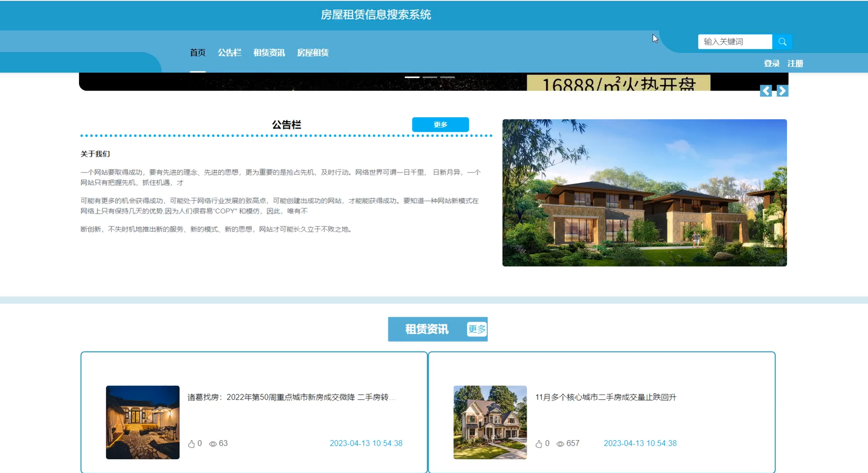Open the 登录 login page
This screenshot has width=868, height=473.
point(771,63)
